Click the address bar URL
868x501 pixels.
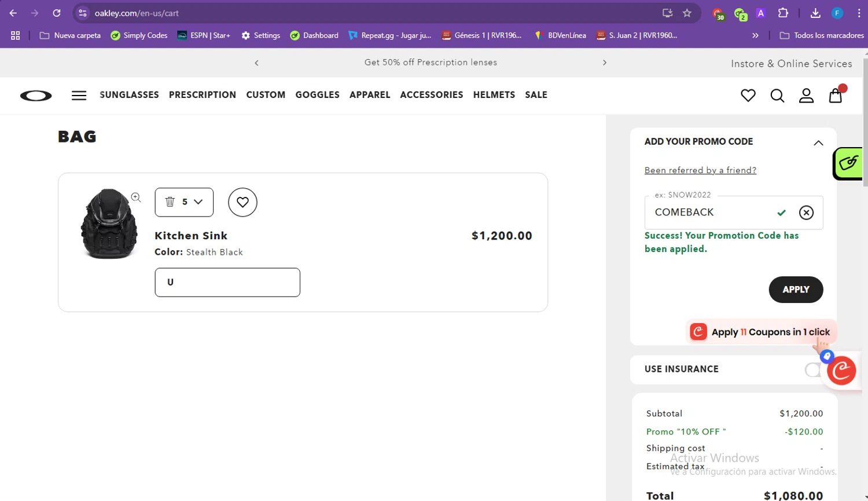[x=137, y=13]
